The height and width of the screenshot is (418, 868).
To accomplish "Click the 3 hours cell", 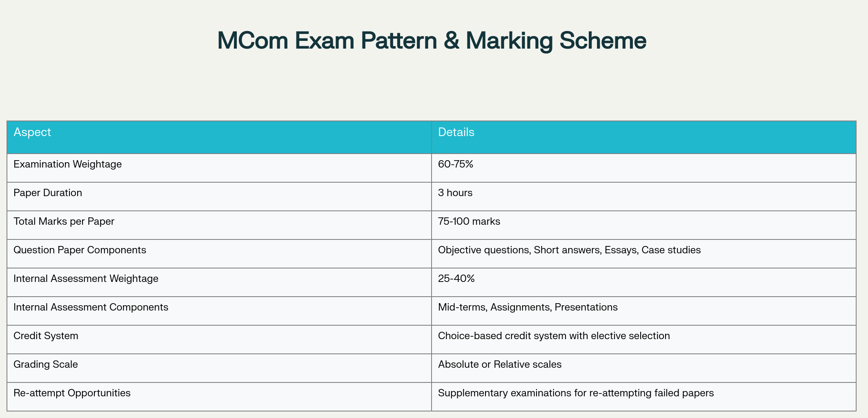I will [455, 193].
